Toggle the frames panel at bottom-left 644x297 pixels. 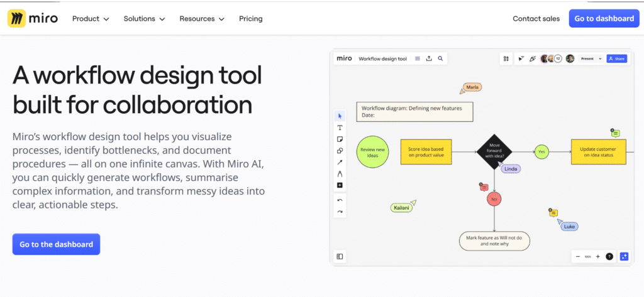[x=340, y=256]
